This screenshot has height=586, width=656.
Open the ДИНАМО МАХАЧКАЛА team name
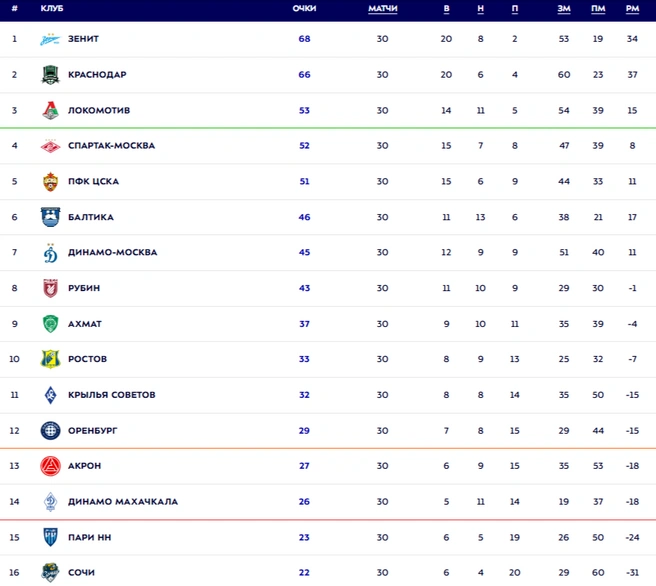[123, 502]
